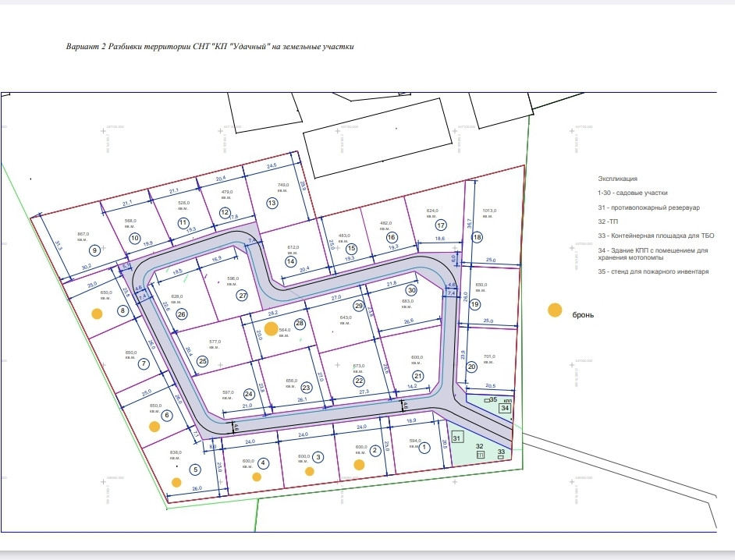Pick circled plot number 5

[x=196, y=470]
